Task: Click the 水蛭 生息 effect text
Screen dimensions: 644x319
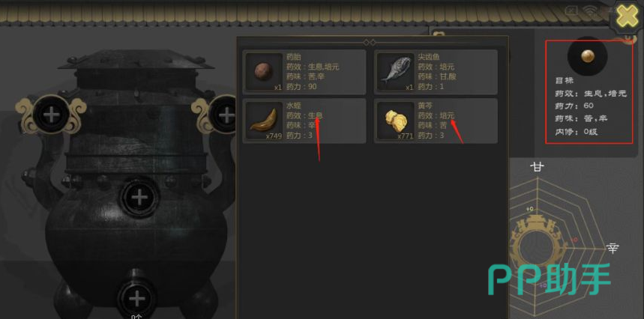Action: pyautogui.click(x=316, y=116)
